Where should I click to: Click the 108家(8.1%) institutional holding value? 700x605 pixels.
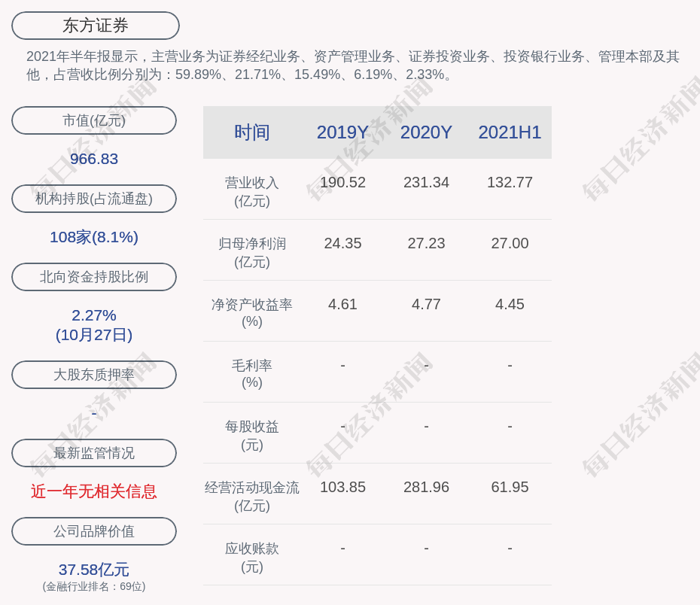click(94, 237)
